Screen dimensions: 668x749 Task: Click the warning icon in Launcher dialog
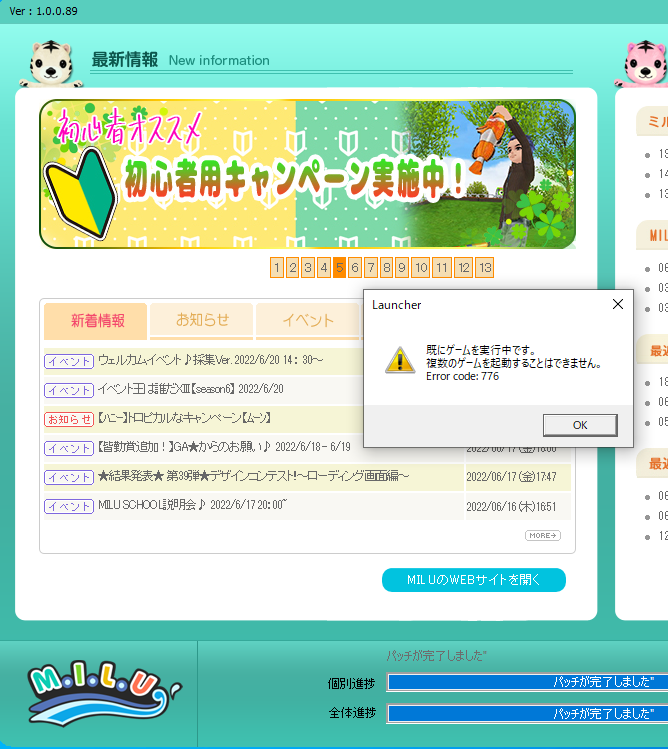pos(400,360)
